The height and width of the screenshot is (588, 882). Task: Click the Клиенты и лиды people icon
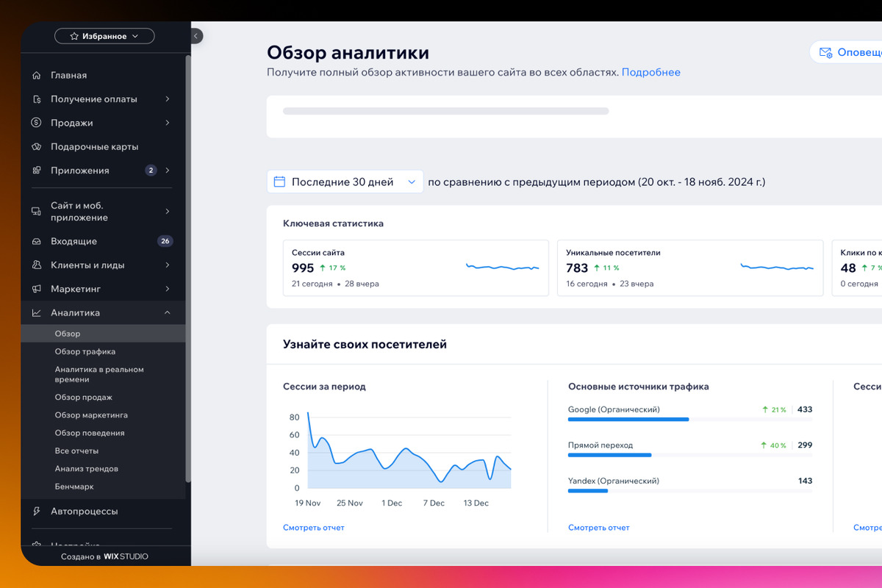click(x=36, y=265)
